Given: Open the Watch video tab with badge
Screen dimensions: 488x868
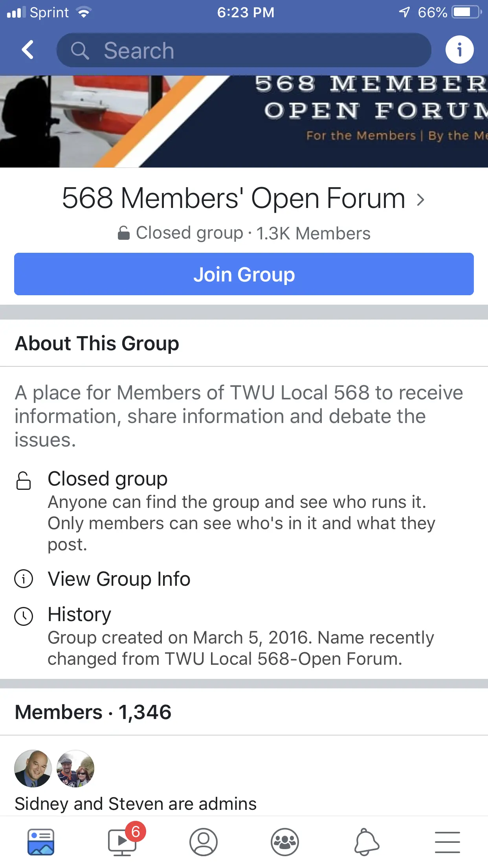Looking at the screenshot, I should click(123, 842).
